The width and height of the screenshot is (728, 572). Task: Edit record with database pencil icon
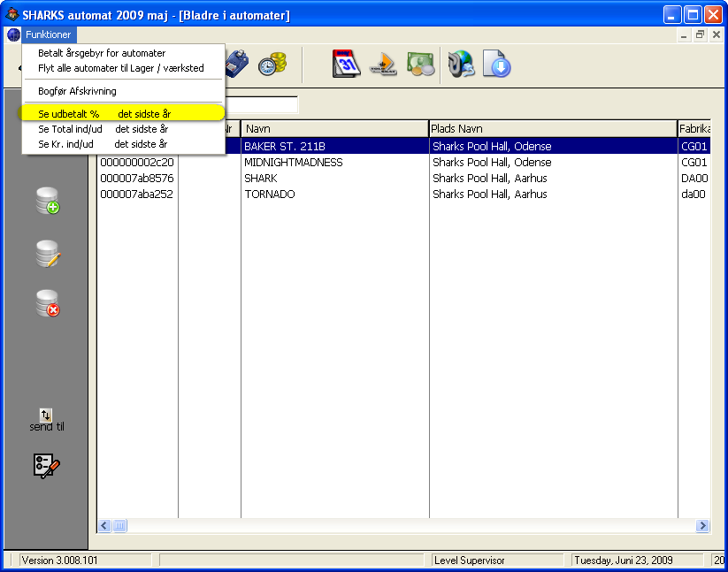47,254
